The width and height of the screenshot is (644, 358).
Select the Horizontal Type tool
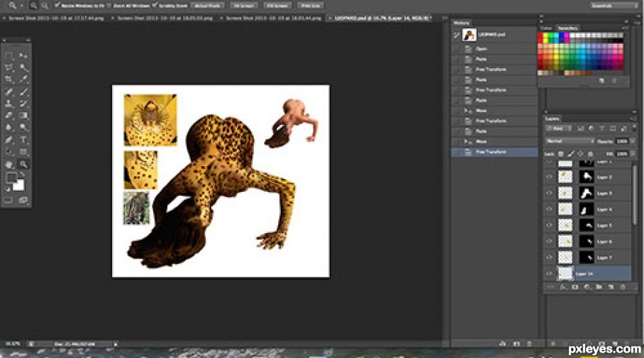(24, 140)
